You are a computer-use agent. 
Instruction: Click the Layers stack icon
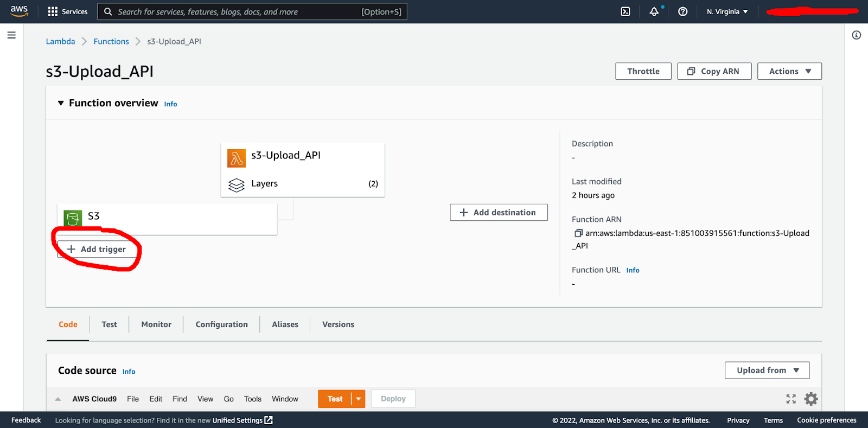(x=237, y=185)
